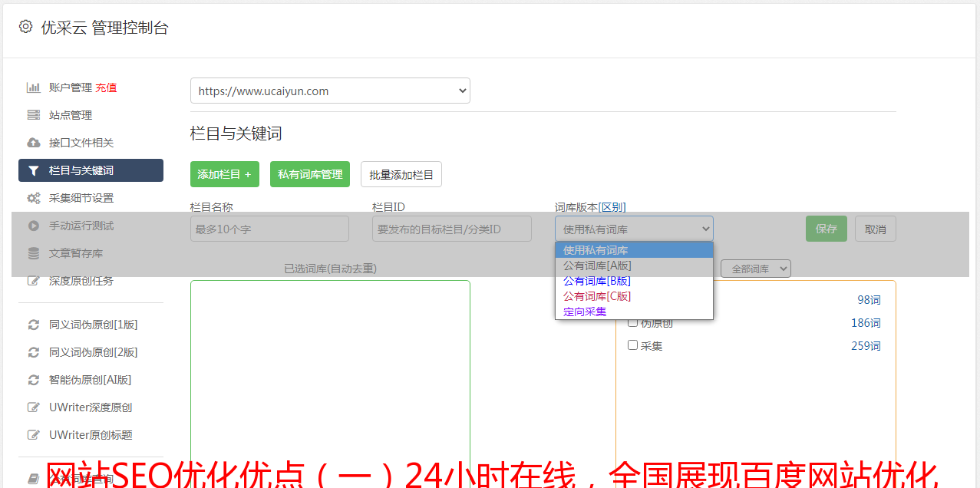Click the gears icon beside 采集细节设置
This screenshot has width=980, height=488.
[34, 198]
